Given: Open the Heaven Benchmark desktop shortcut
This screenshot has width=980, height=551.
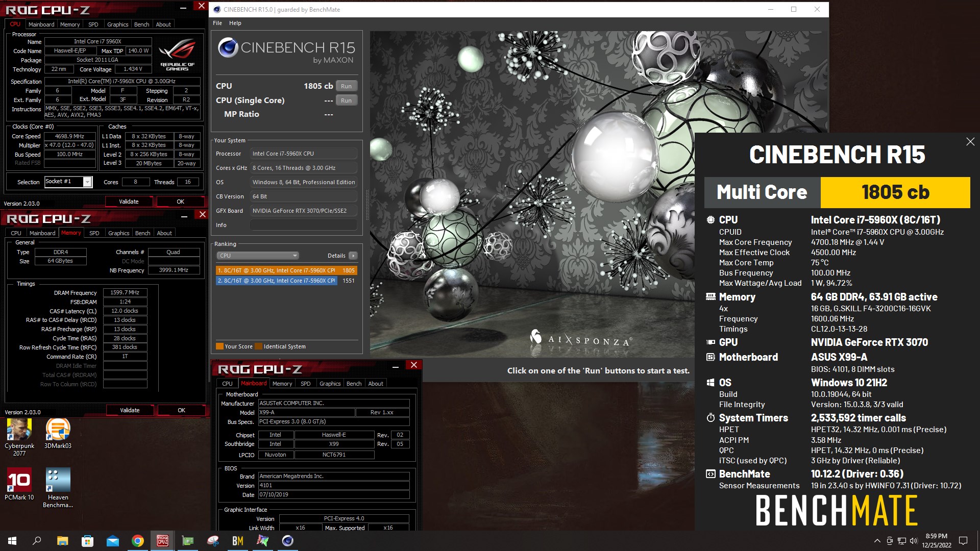Looking at the screenshot, I should [x=58, y=488].
